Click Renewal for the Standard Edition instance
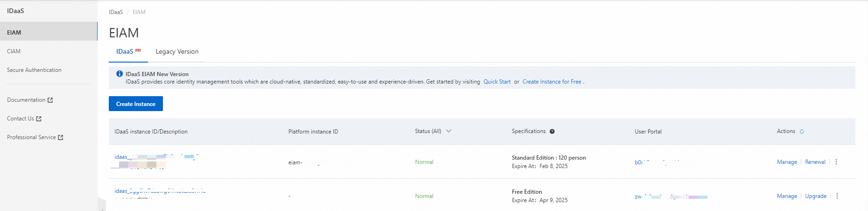This screenshot has height=211, width=868. pyautogui.click(x=815, y=162)
